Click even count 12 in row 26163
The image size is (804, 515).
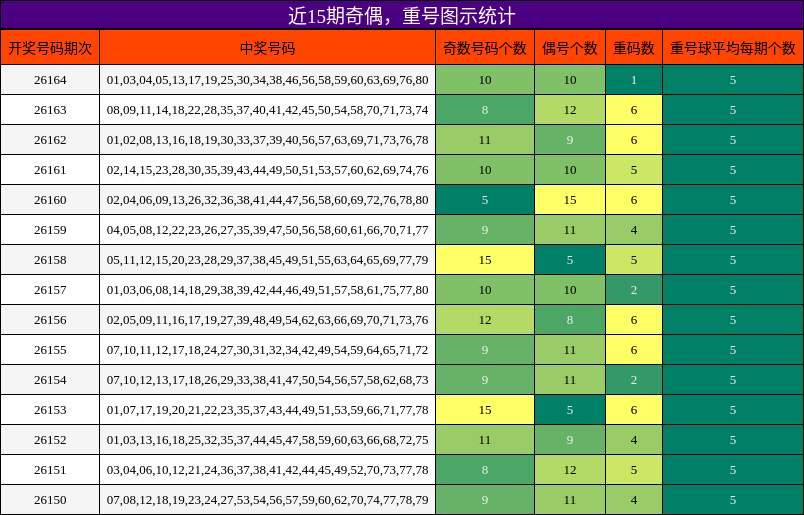click(x=570, y=110)
